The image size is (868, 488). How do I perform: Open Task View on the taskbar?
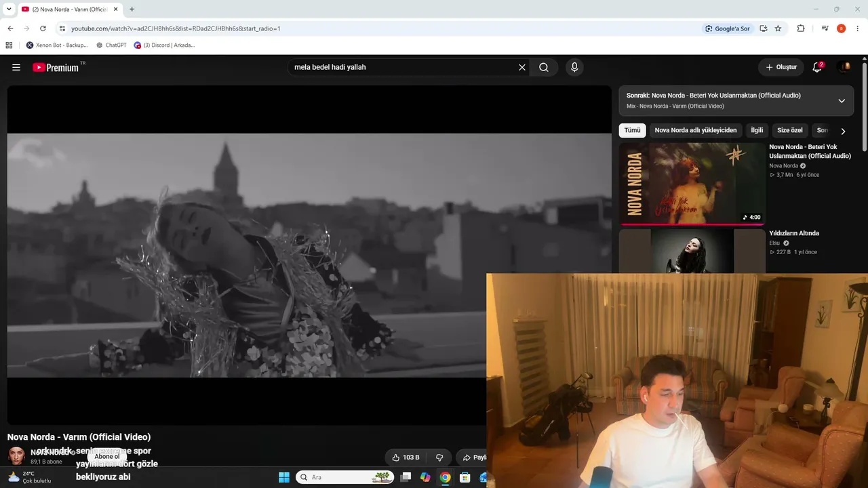406,477
